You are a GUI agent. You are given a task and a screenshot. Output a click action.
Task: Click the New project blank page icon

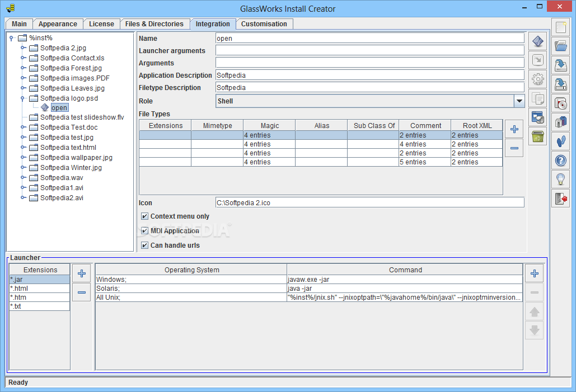point(560,27)
